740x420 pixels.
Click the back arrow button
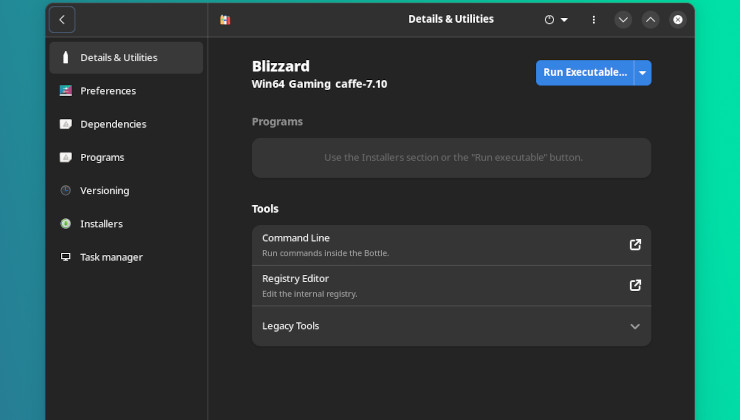62,19
